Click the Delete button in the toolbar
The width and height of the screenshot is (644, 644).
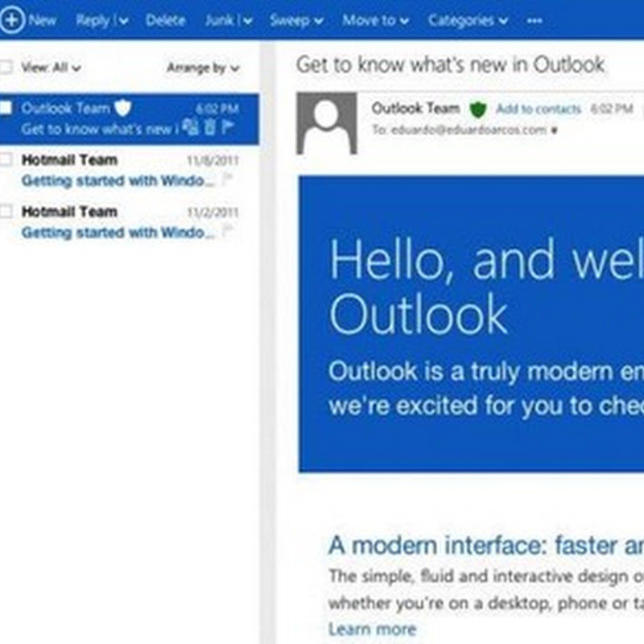click(x=166, y=20)
